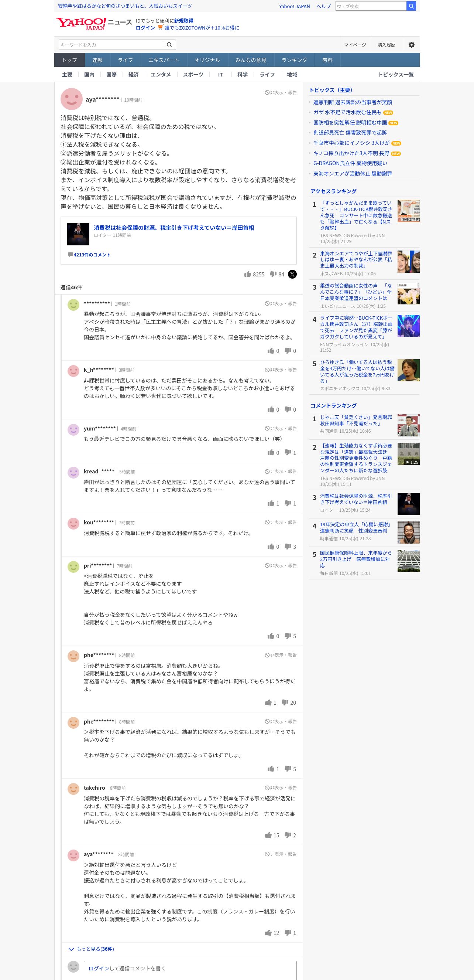The width and height of the screenshot is (474, 980).
Task: Open settings gear icon
Action: click(411, 45)
